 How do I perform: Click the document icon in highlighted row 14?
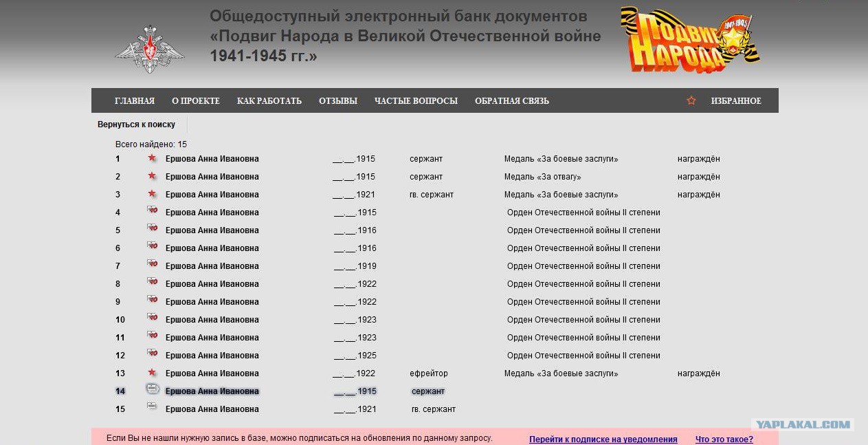coord(153,389)
